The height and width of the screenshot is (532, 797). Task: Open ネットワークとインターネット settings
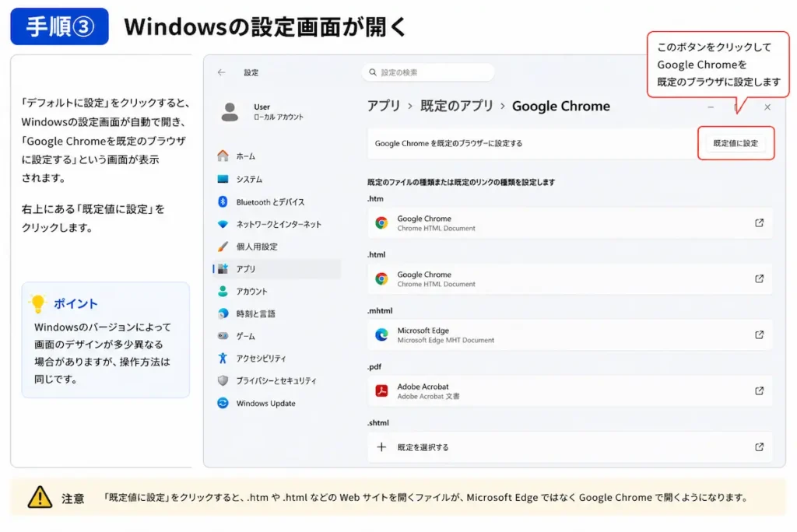276,224
